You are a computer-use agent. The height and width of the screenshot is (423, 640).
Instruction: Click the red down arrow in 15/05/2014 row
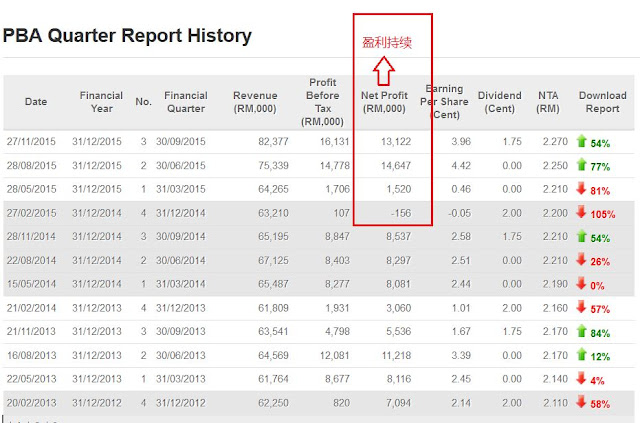tap(581, 283)
